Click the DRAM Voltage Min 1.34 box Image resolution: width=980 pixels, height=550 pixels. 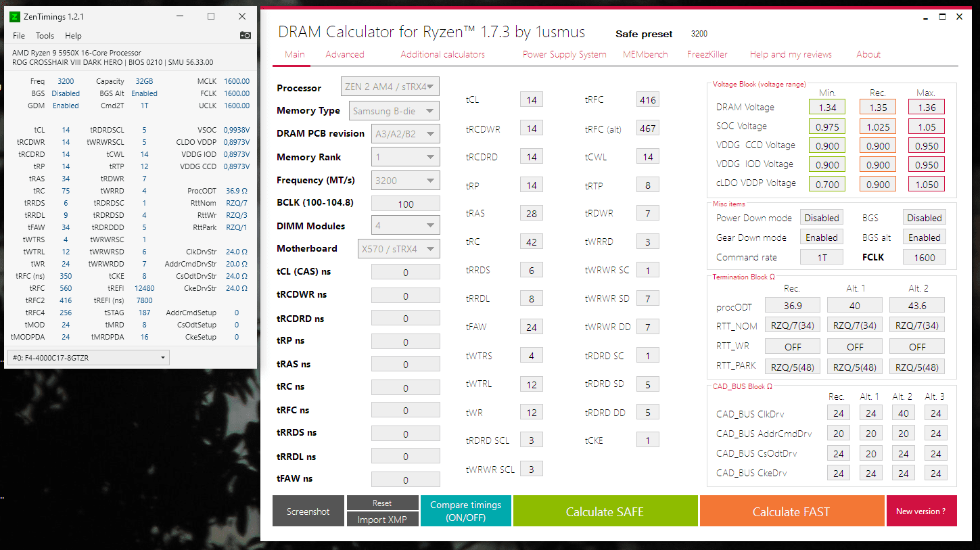(x=826, y=107)
